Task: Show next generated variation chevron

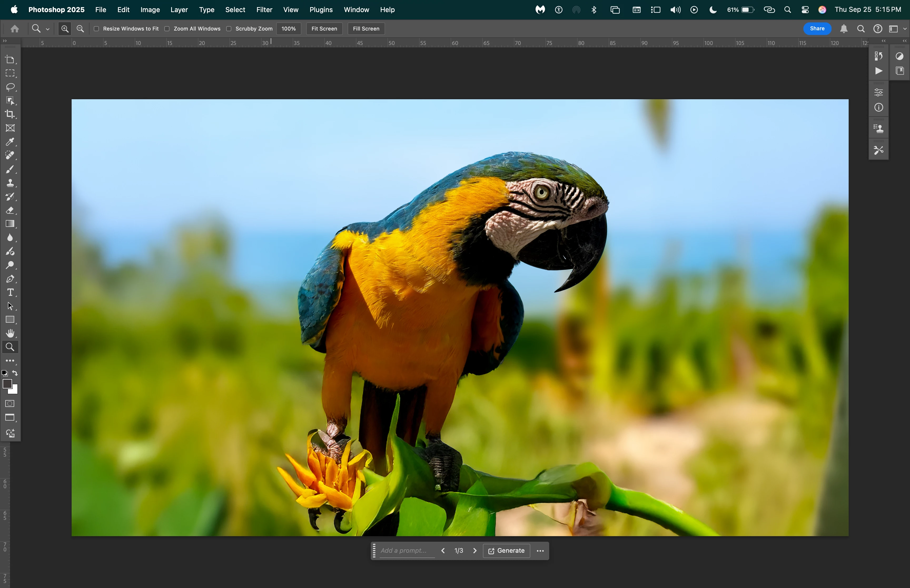Action: tap(475, 551)
